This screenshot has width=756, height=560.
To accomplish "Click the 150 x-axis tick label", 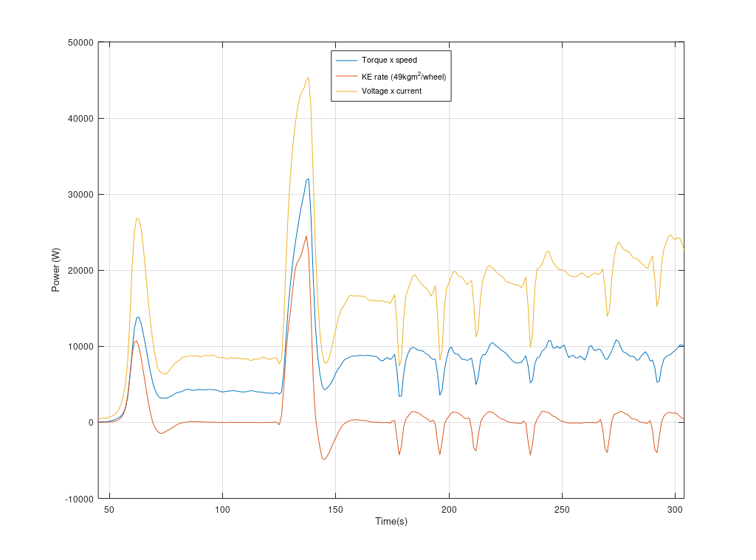I will (x=336, y=510).
